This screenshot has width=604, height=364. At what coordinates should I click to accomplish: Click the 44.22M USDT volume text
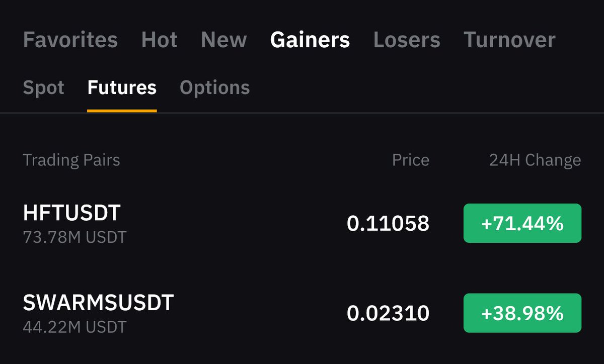[x=74, y=327]
